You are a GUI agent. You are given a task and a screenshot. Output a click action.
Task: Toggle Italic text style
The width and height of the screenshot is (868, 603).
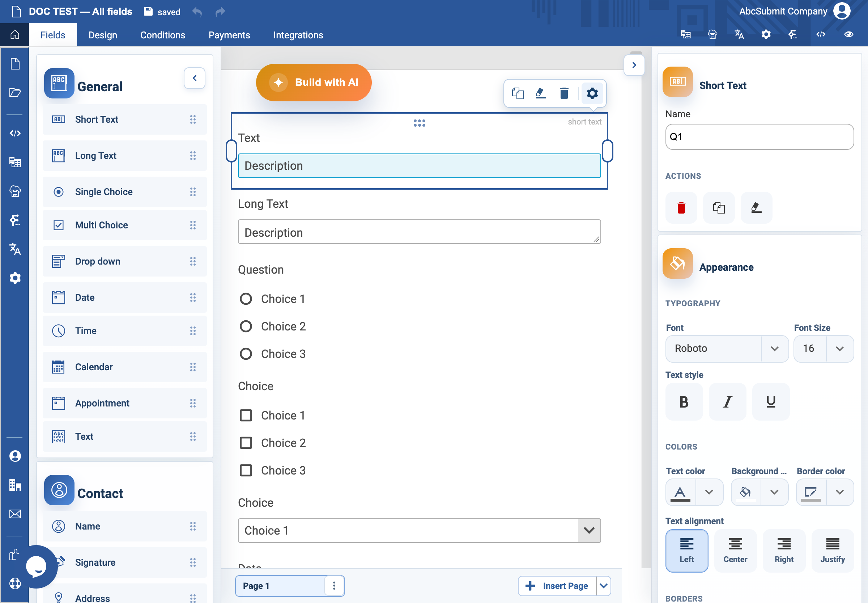[727, 402]
